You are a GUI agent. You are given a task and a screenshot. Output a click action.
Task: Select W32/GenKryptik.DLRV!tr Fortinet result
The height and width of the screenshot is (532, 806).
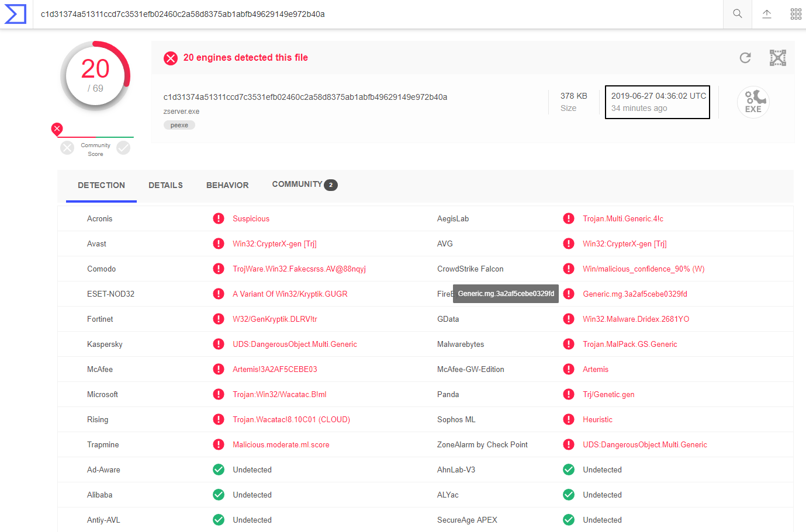pos(275,319)
